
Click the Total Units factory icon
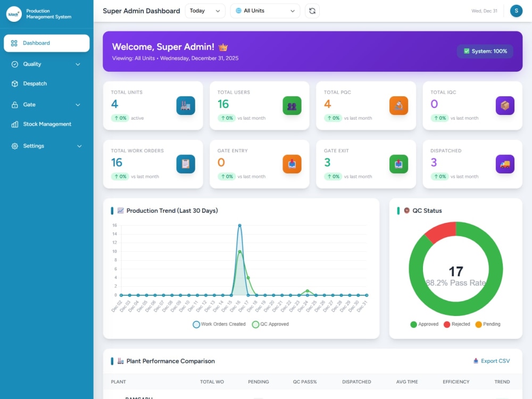[186, 105]
